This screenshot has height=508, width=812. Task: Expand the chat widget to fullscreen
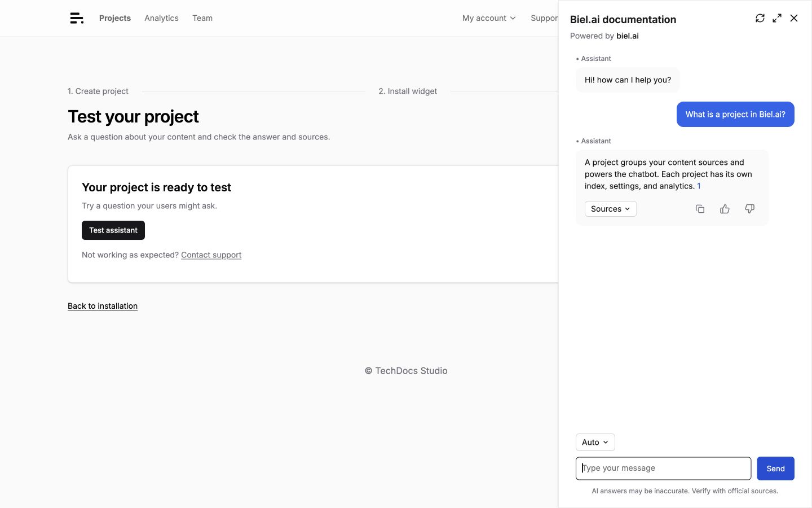777,18
